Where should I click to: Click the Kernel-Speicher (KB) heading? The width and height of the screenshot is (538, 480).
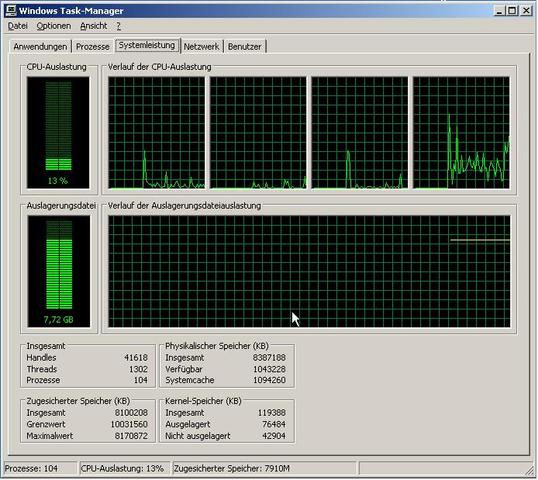click(x=203, y=401)
